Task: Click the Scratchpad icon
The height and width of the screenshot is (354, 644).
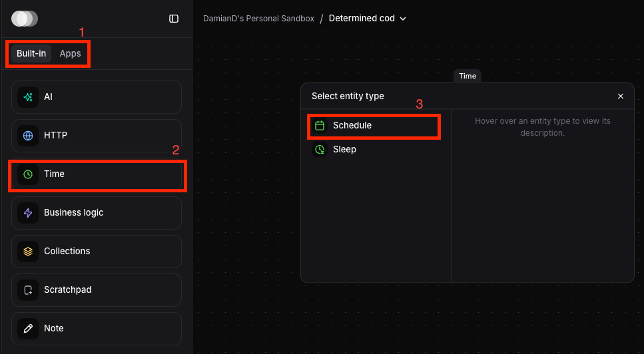Action: click(x=28, y=290)
